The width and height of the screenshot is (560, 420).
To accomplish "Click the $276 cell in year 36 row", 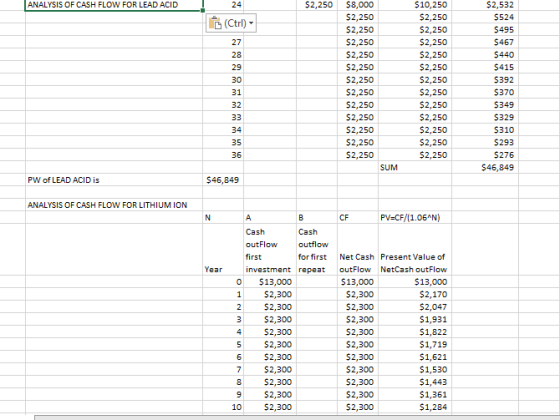I will [x=485, y=155].
